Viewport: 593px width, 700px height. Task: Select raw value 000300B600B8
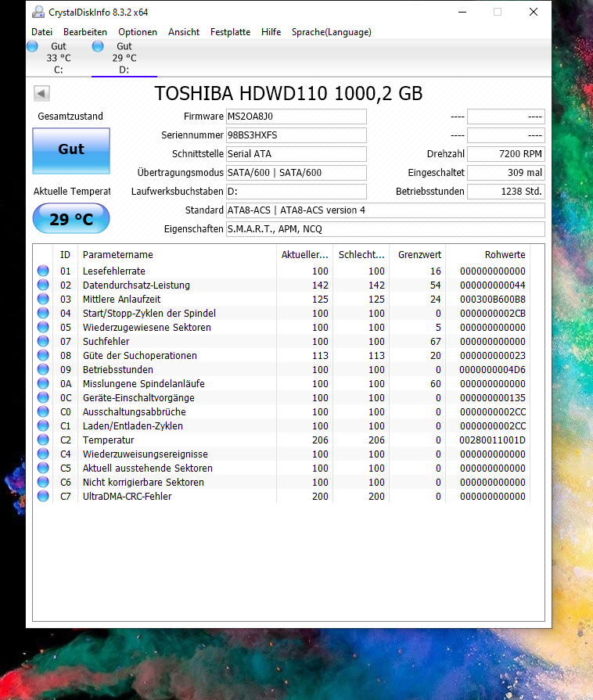tap(493, 299)
